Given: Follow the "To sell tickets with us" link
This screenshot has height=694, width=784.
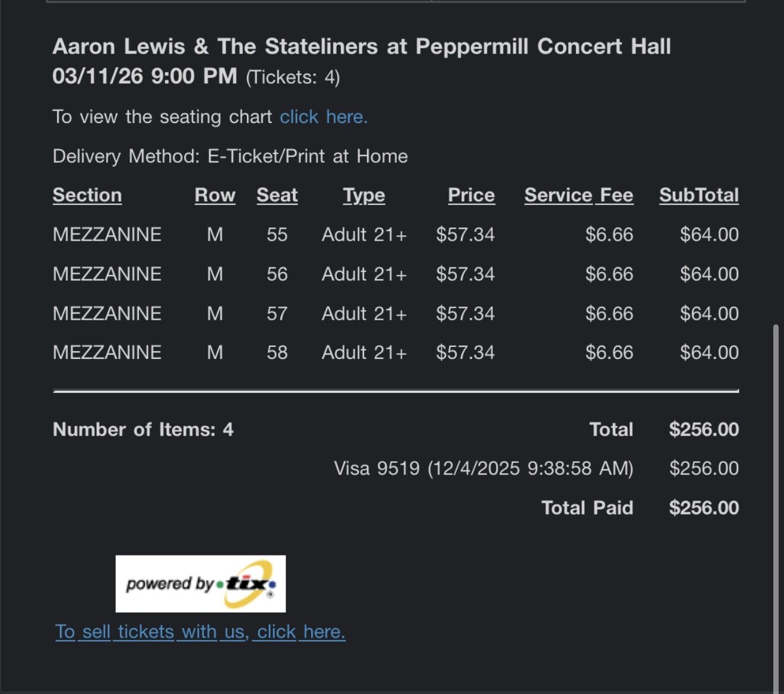Looking at the screenshot, I should (200, 632).
